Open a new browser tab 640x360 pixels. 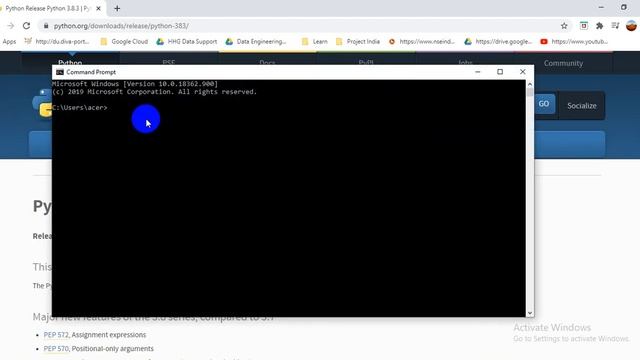click(117, 8)
